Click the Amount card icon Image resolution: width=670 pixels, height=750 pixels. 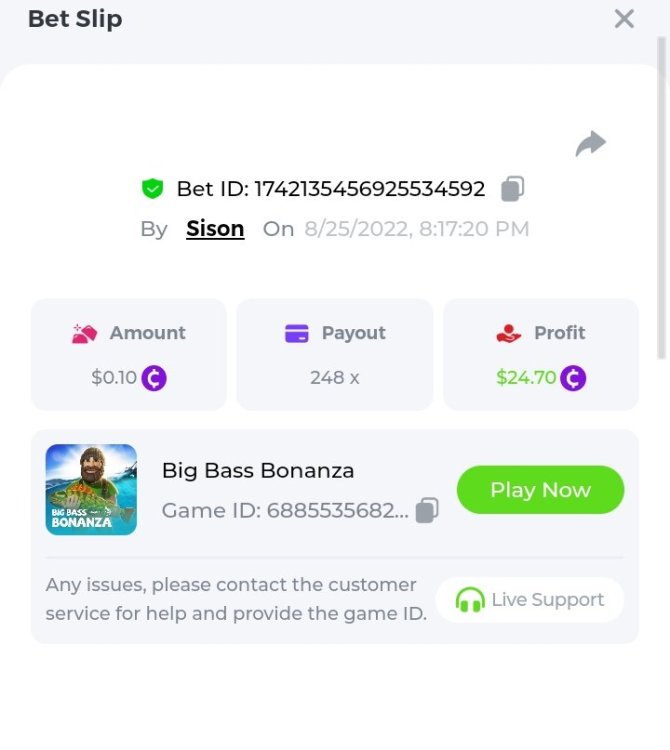pos(84,333)
